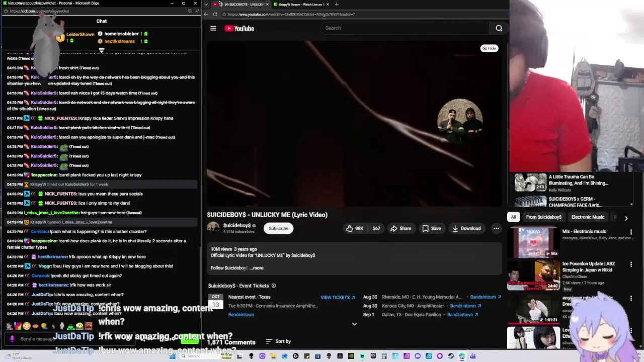Go back in the YouTube browser window
Screen dimensions: 644x362
pyautogui.click(x=206, y=14)
